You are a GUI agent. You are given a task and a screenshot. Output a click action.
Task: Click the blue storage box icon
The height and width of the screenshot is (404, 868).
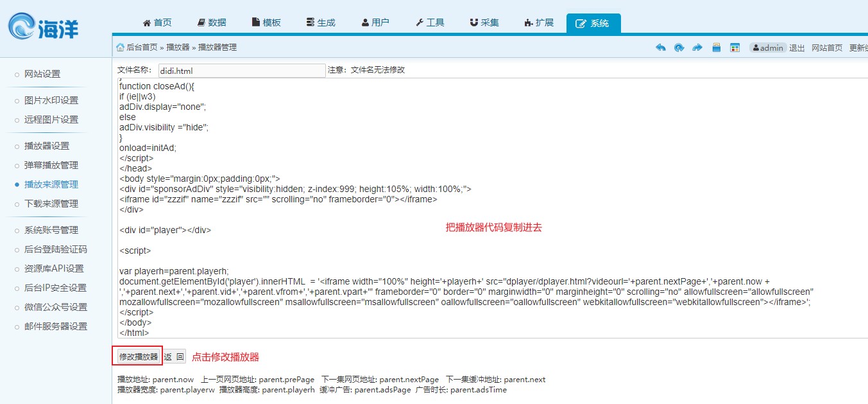pyautogui.click(x=717, y=48)
